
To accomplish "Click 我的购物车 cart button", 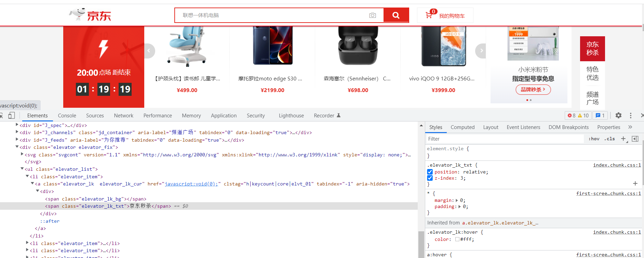I will (445, 15).
